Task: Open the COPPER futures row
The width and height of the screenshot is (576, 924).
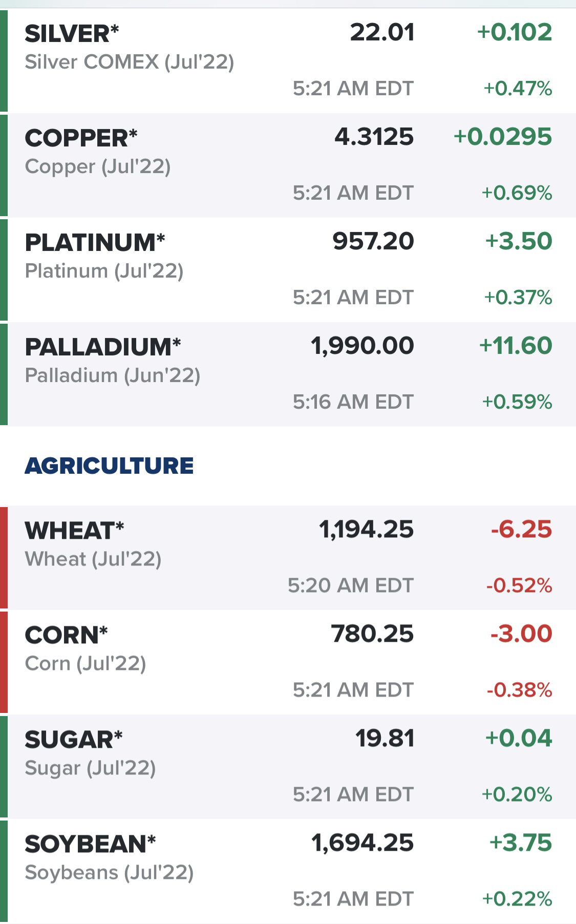Action: pyautogui.click(x=288, y=165)
